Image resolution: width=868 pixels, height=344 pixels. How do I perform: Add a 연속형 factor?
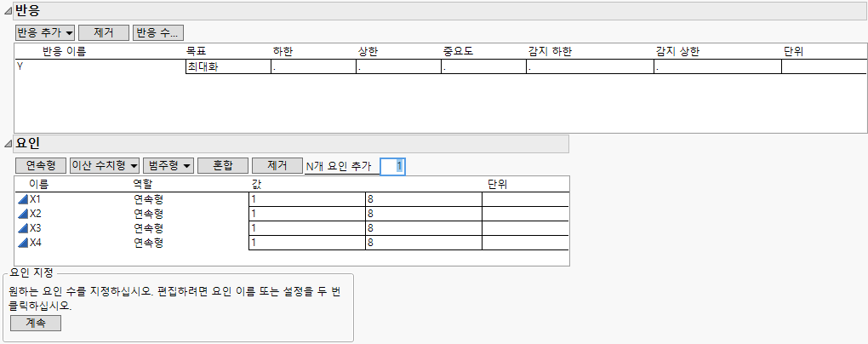[41, 166]
